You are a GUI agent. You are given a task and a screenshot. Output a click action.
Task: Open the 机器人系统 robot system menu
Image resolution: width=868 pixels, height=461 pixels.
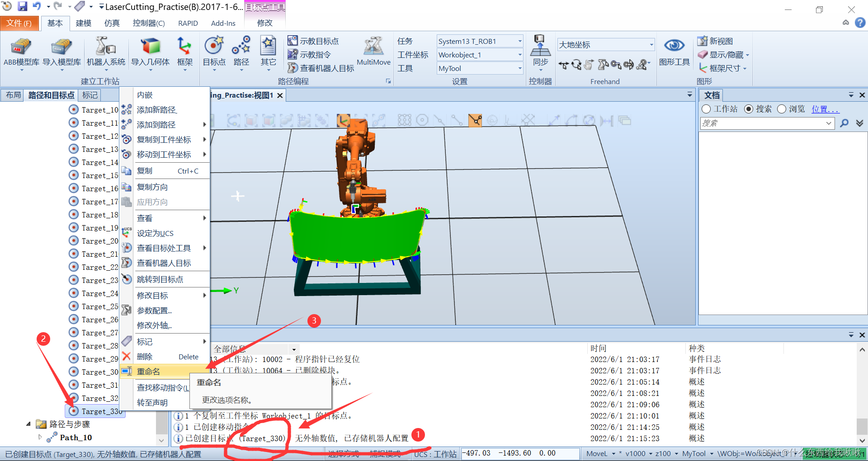pos(106,52)
